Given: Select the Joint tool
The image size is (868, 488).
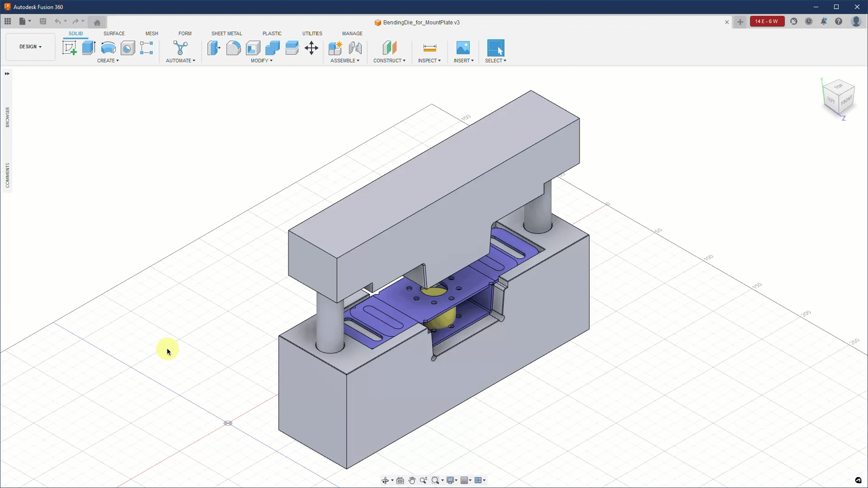Looking at the screenshot, I should pyautogui.click(x=356, y=48).
